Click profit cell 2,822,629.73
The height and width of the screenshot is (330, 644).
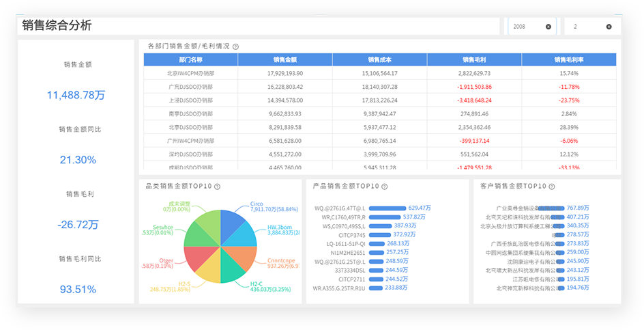click(474, 73)
